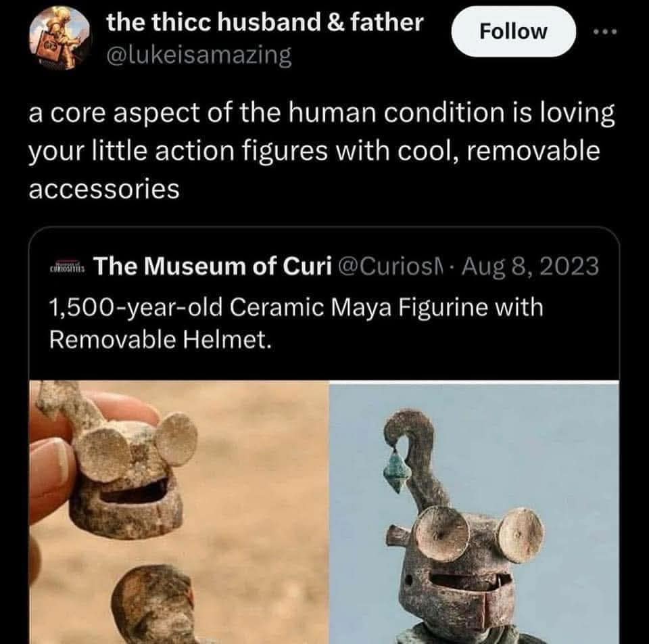Viewport: 649px width, 644px height.
Task: Open @lukeisamazing's profile picture
Action: (x=59, y=39)
